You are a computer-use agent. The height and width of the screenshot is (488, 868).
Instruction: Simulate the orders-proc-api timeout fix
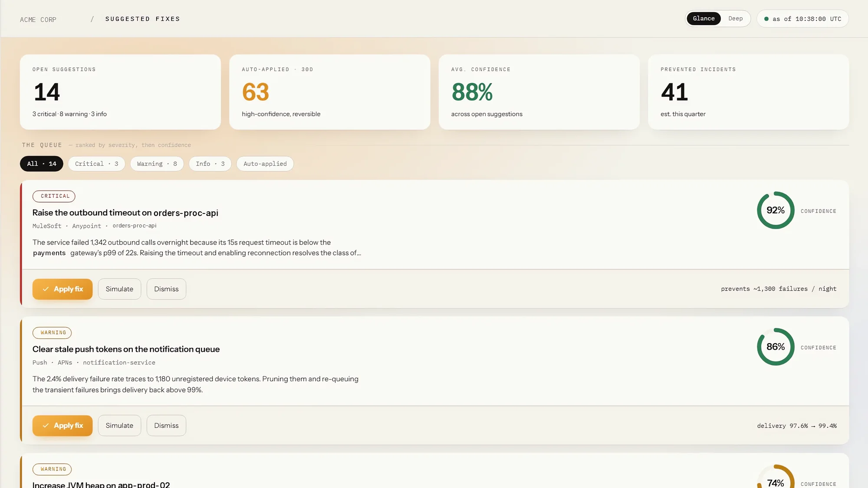tap(119, 289)
